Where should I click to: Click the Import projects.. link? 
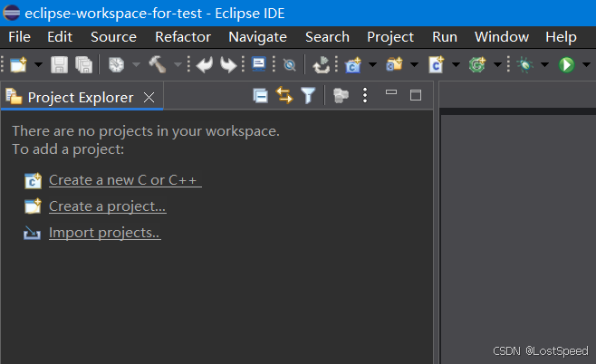click(105, 233)
